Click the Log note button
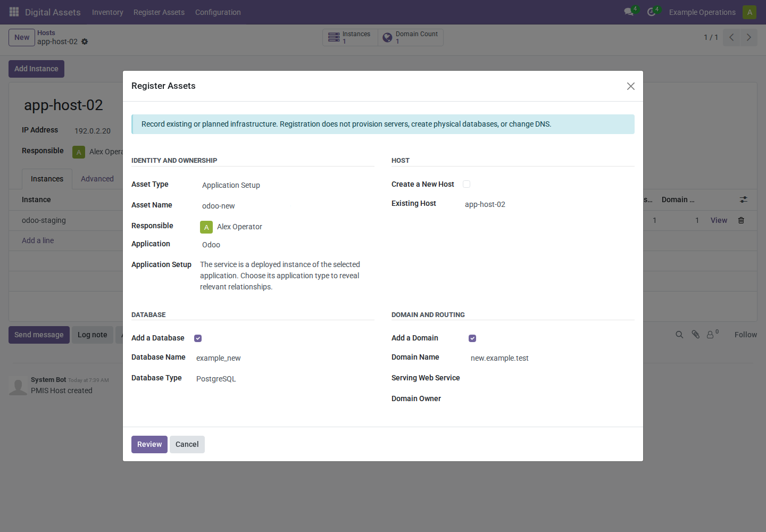Viewport: 766px width, 532px height. (x=93, y=335)
